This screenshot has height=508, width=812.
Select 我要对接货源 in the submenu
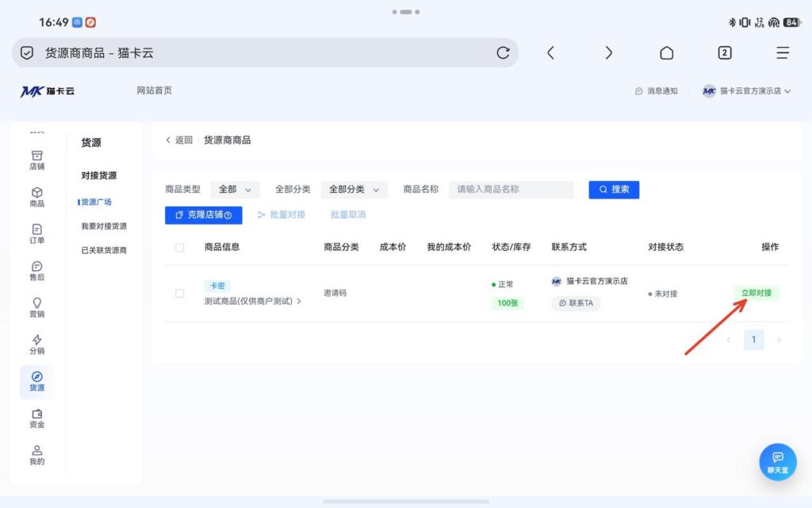(x=104, y=226)
